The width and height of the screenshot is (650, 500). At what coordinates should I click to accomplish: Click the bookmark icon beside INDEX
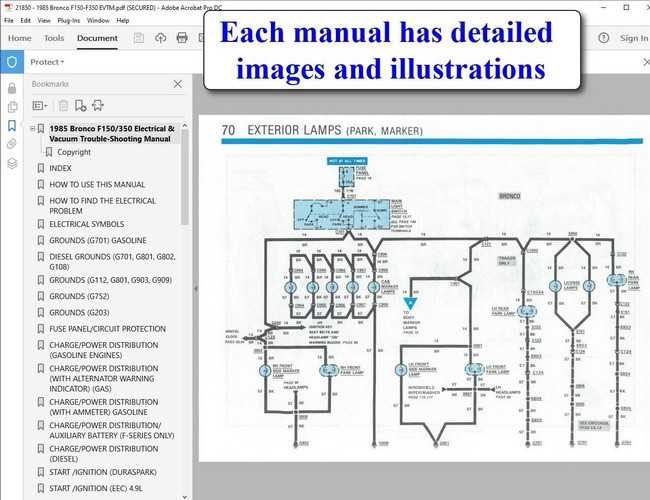click(x=41, y=168)
